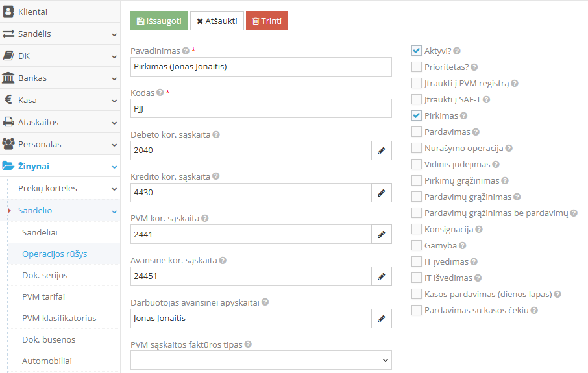The width and height of the screenshot is (588, 373).
Task: Select the Gamyba checkbox
Action: (x=417, y=246)
